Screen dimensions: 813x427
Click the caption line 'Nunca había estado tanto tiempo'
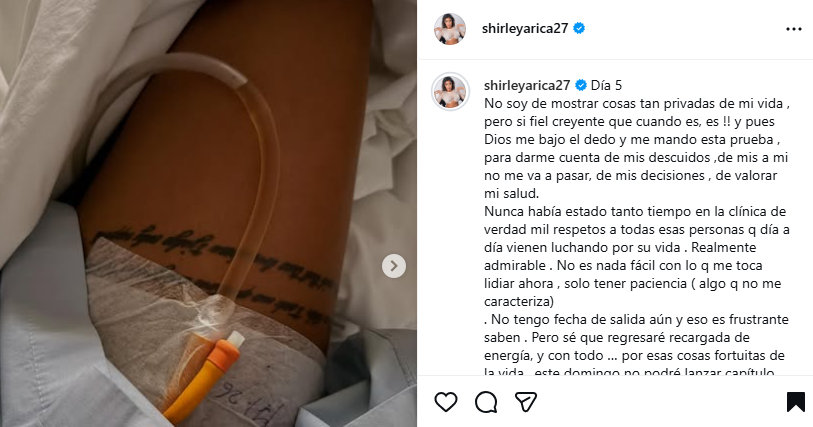pos(635,211)
